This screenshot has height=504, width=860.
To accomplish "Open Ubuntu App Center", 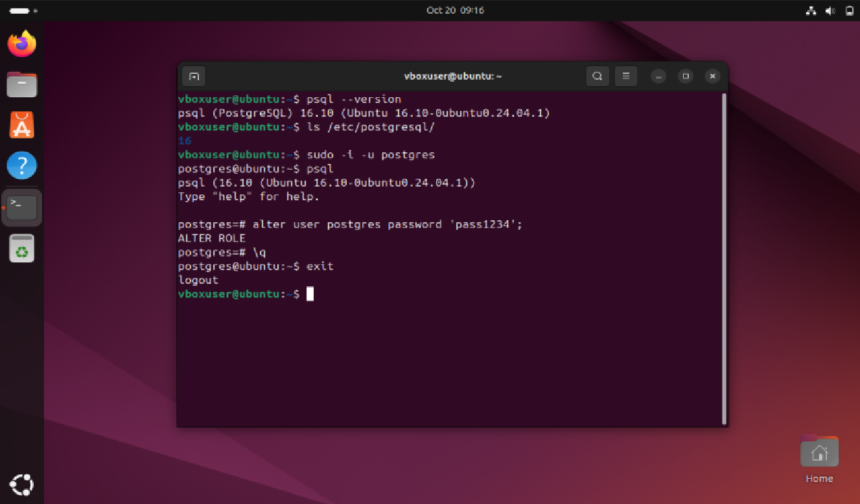I will [x=22, y=125].
